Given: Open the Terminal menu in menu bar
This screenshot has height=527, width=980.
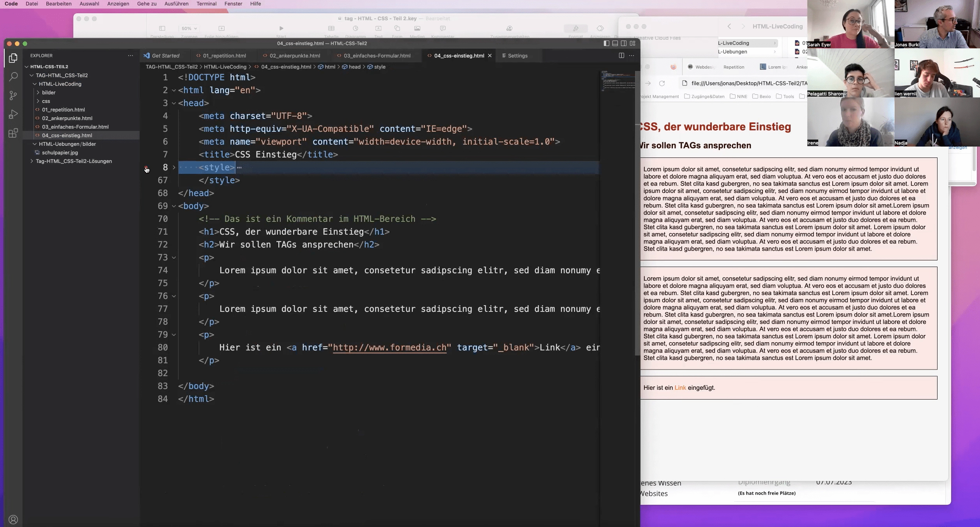Looking at the screenshot, I should click(x=206, y=4).
